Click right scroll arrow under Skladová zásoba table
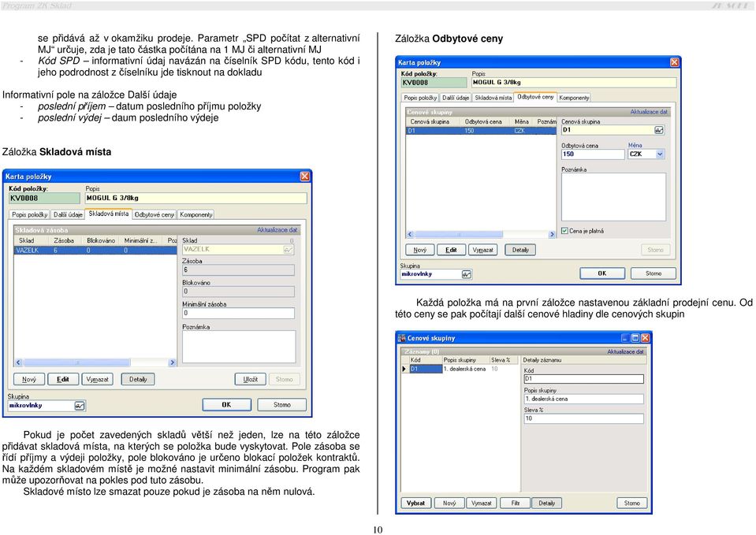 (x=172, y=362)
